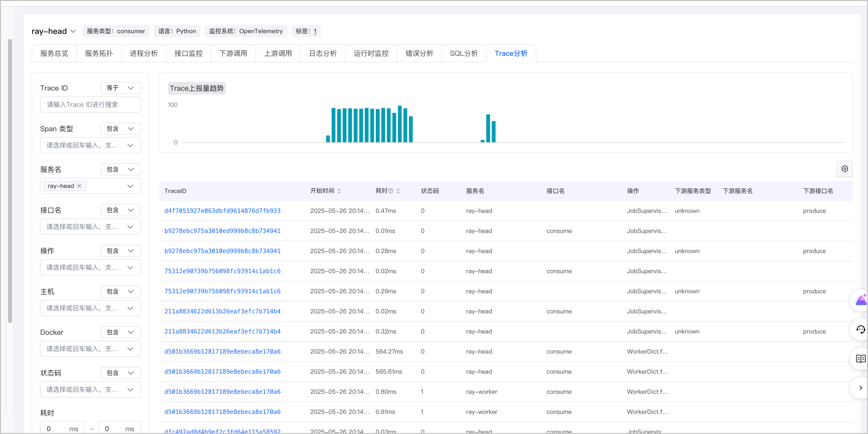The height and width of the screenshot is (434, 868).
Task: Open b9278ebc trace with 0.28ms duration
Action: coord(222,251)
